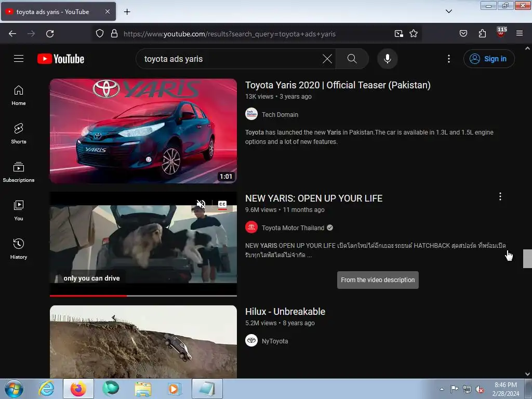Open YouTube settings three-dot menu
Viewport: 532px width, 399px height.
pos(448,59)
